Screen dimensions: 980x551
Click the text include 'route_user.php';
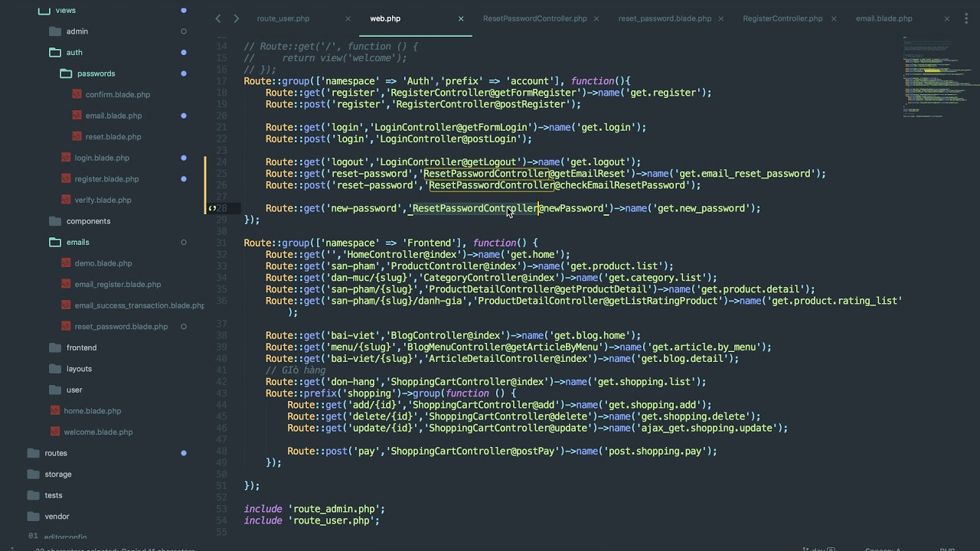pos(312,520)
